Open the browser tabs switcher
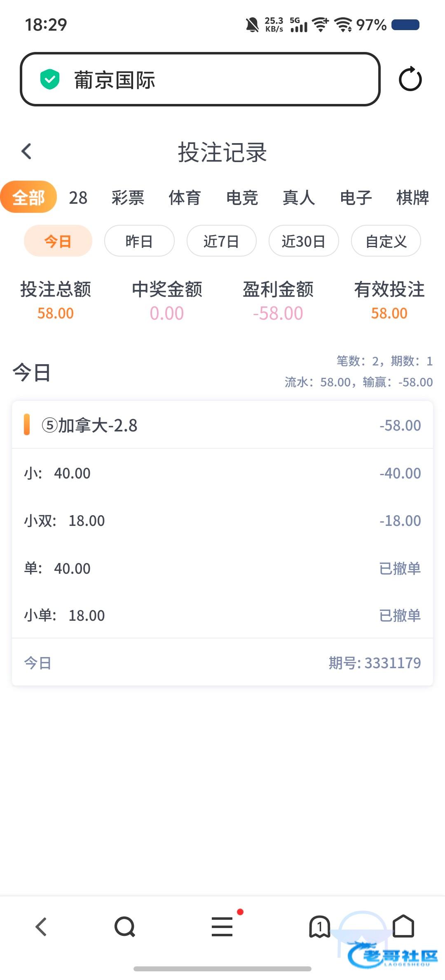This screenshot has width=445, height=980. (319, 927)
